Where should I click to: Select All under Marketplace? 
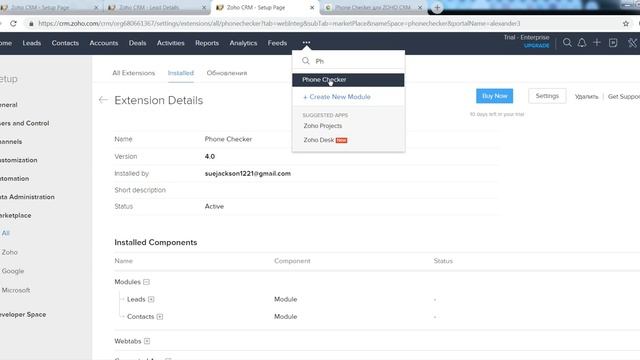(6, 233)
